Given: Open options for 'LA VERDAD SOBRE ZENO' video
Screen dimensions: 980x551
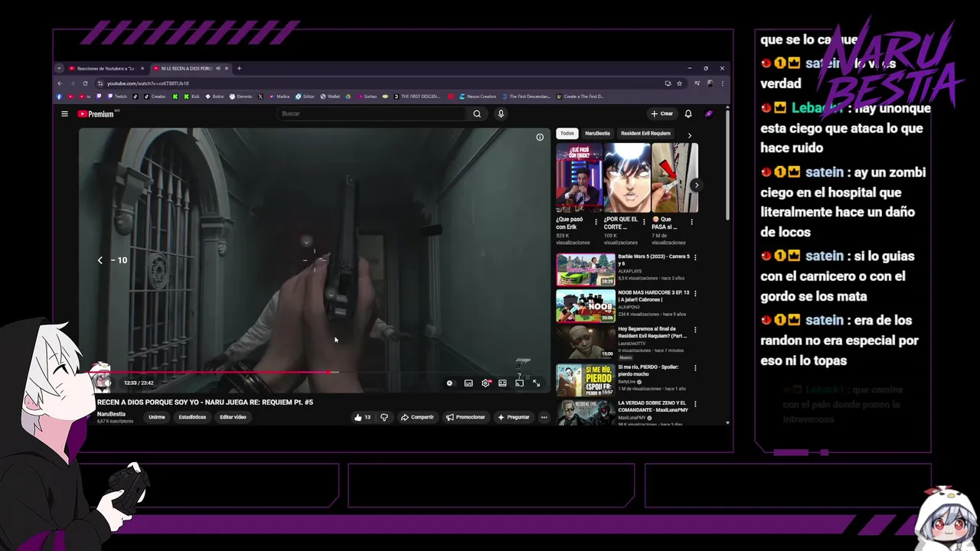Looking at the screenshot, I should click(695, 404).
